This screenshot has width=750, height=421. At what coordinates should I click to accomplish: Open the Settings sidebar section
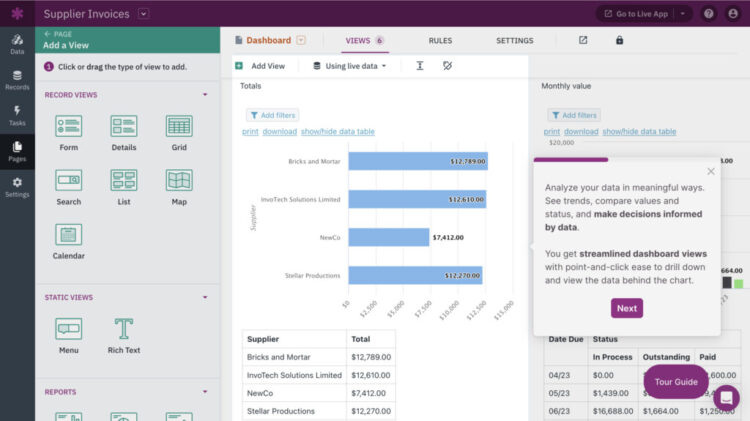17,188
